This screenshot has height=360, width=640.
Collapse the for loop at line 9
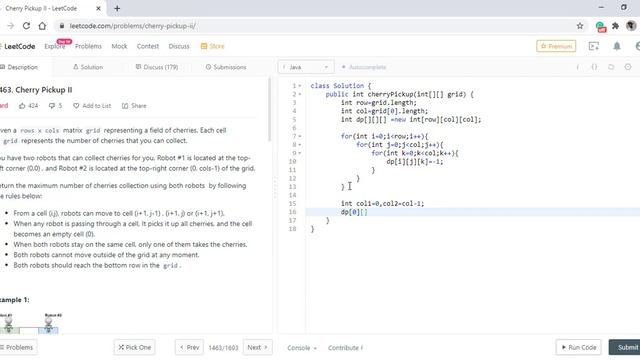tap(300, 153)
